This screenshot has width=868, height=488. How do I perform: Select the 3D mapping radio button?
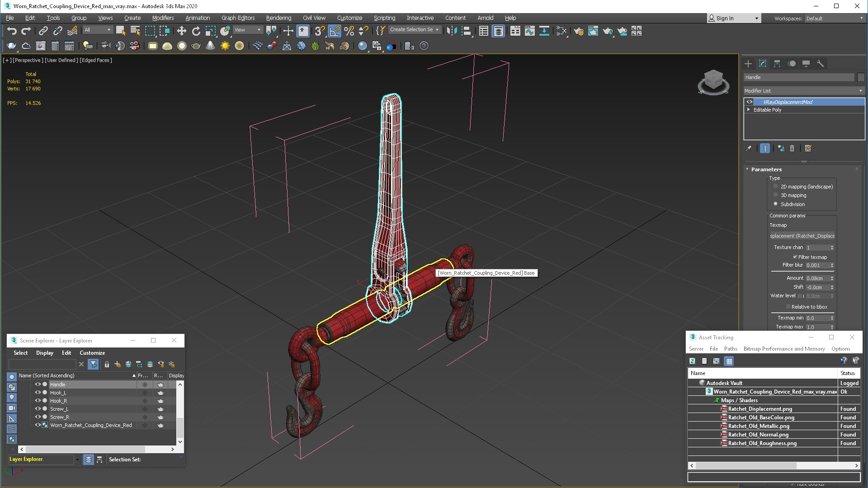click(x=776, y=195)
